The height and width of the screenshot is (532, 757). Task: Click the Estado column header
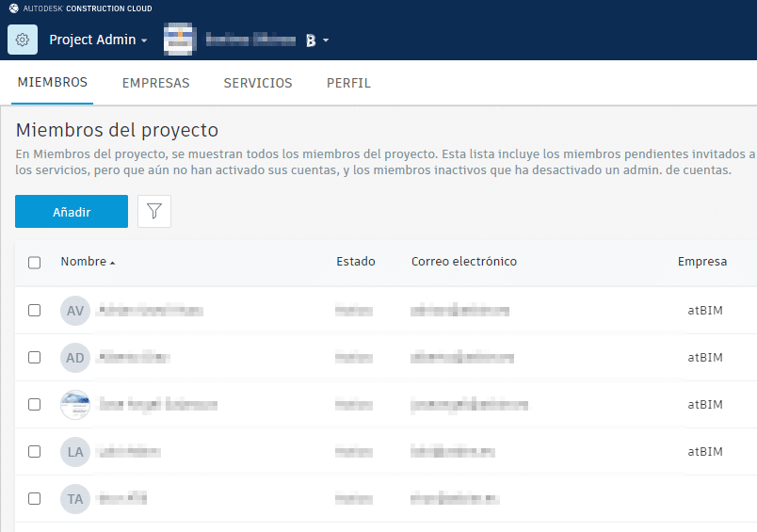point(356,262)
